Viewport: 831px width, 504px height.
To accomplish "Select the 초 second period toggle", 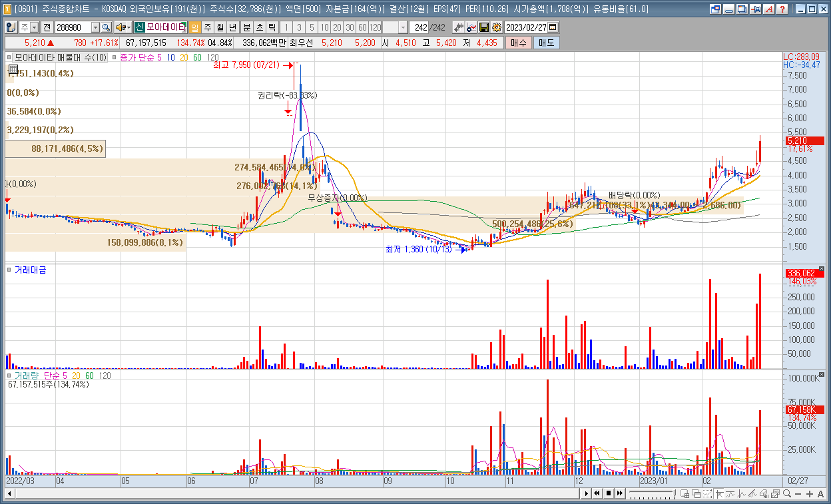I will pos(259,27).
